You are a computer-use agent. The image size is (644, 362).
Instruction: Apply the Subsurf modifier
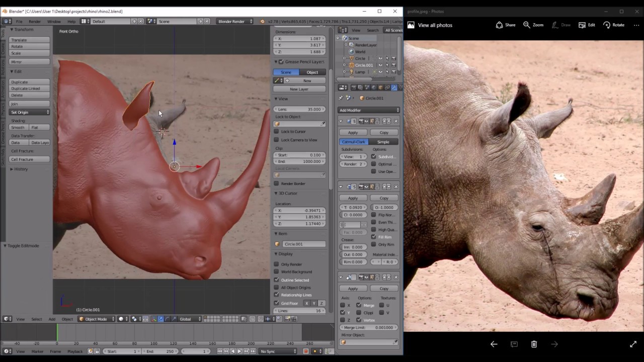[353, 132]
